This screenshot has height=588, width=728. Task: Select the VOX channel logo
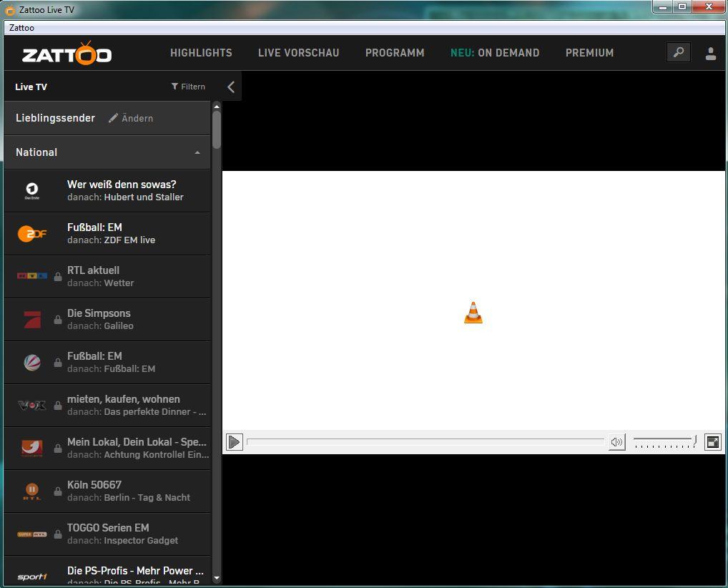click(x=32, y=406)
